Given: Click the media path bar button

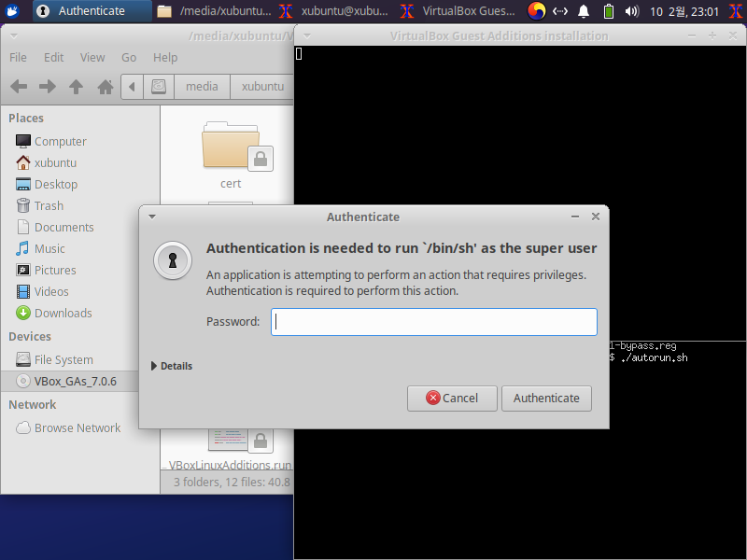Looking at the screenshot, I should coord(202,87).
